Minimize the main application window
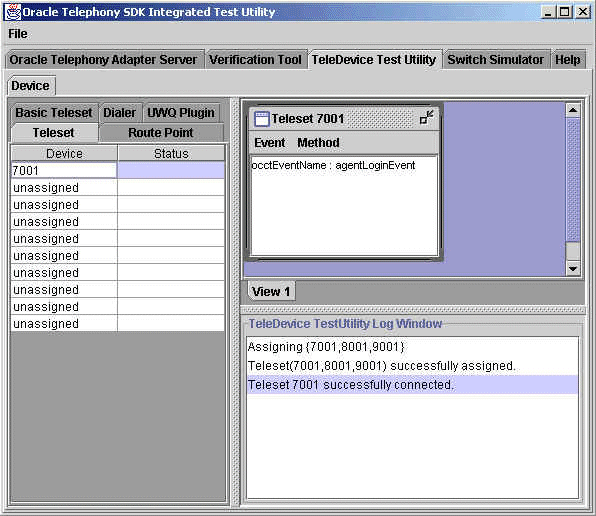Viewport: 596px width, 516px height. 548,12
